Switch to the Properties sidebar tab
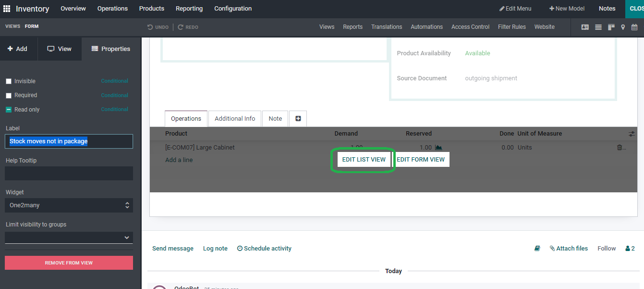The image size is (644, 289). (111, 49)
